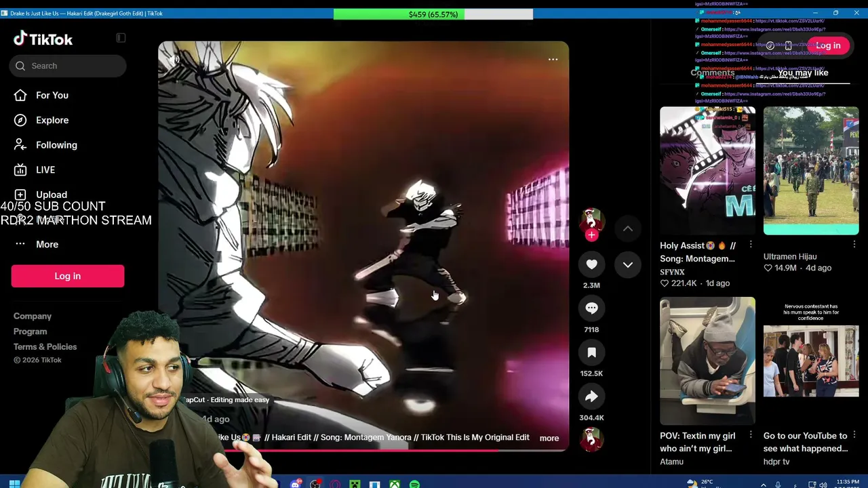
Task: Open the Program footer link
Action: click(30, 331)
